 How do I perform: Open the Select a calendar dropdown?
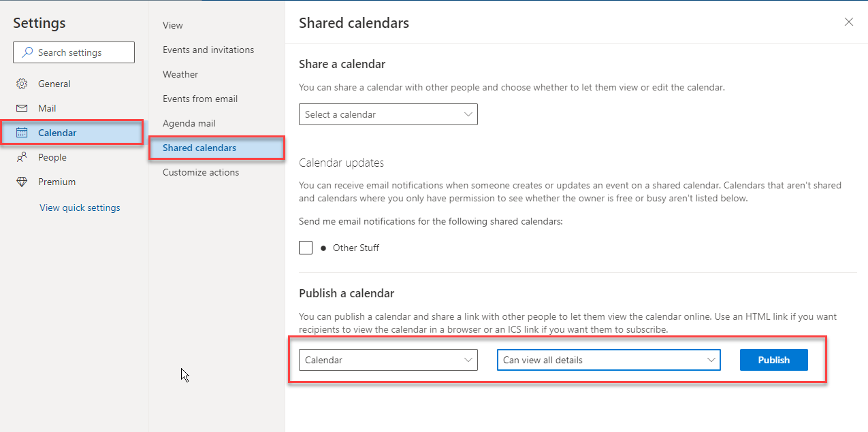click(x=387, y=114)
